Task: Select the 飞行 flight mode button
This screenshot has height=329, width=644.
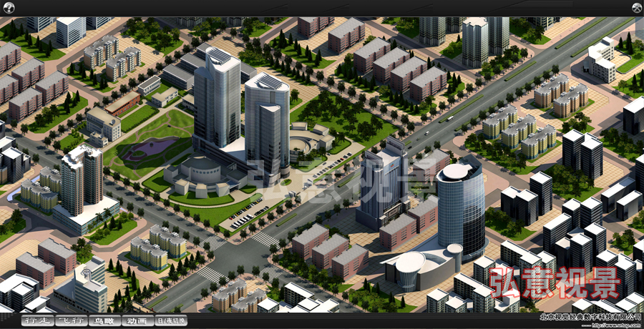Action: pyautogui.click(x=71, y=321)
